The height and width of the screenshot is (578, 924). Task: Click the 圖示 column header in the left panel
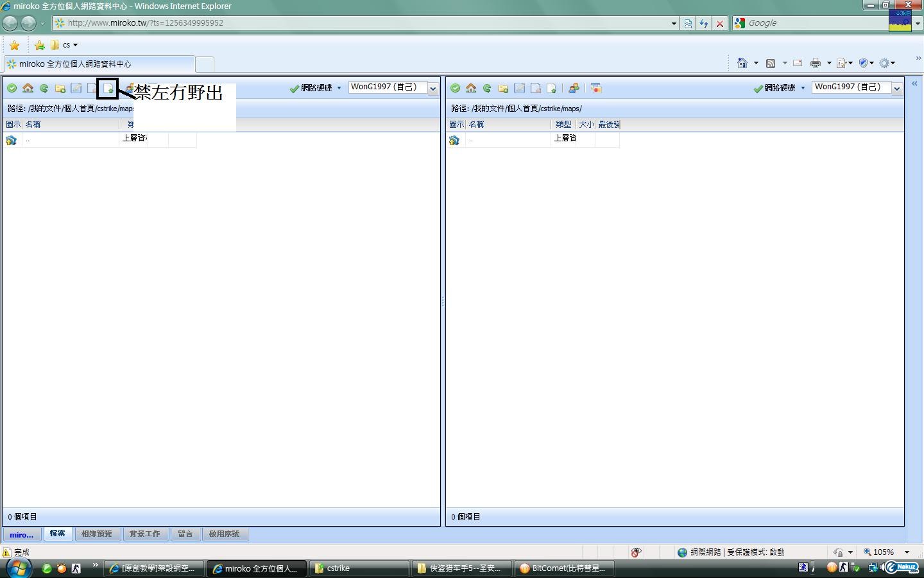[13, 125]
